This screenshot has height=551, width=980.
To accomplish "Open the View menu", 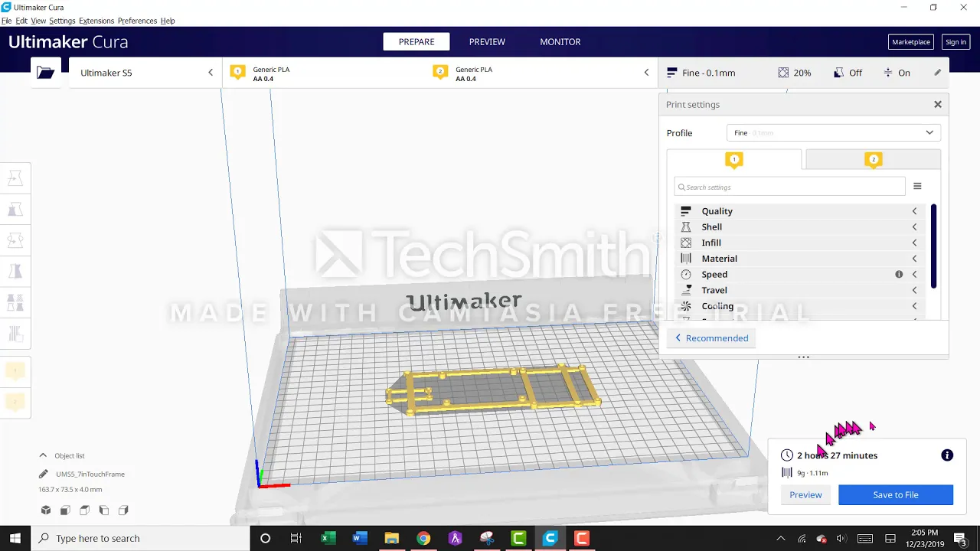I will 38,21.
